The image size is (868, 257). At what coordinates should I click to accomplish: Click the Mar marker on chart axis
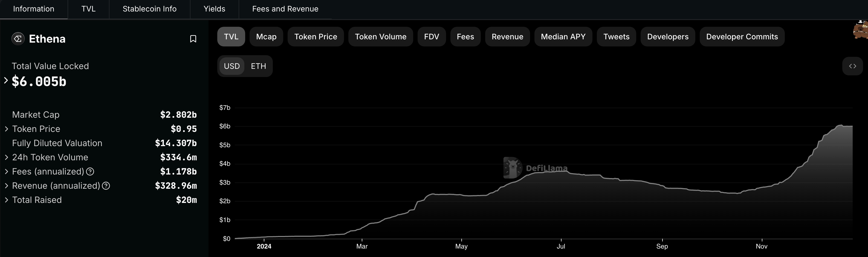coord(362,246)
